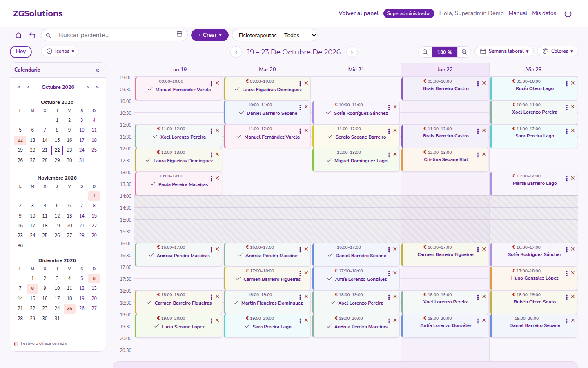Open the Colores dropdown

pyautogui.click(x=557, y=51)
